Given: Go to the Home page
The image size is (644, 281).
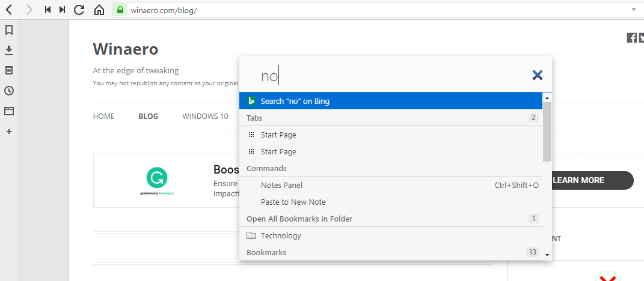Looking at the screenshot, I should [99, 10].
